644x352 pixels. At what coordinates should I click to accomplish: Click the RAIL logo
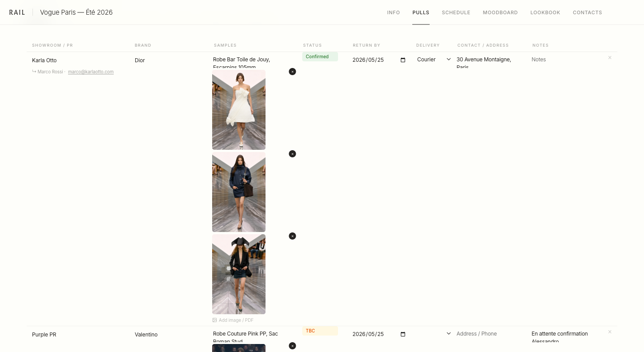17,12
